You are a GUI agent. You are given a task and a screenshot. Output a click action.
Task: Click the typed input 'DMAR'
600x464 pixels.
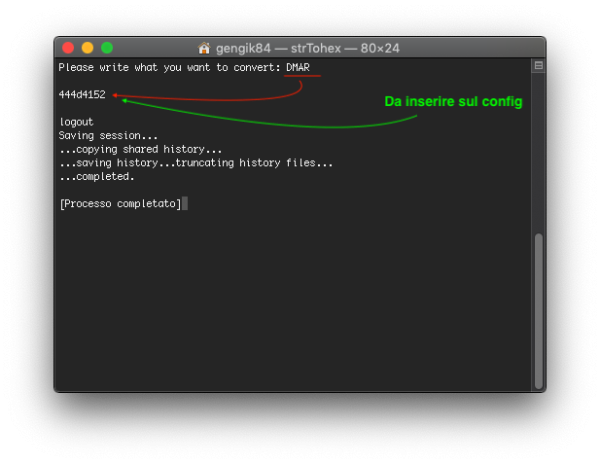(298, 67)
